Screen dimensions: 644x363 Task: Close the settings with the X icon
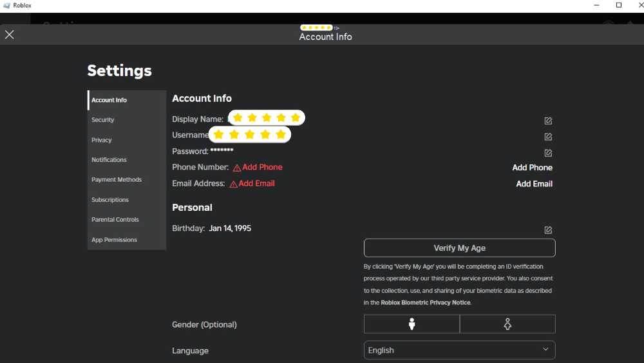[10, 35]
